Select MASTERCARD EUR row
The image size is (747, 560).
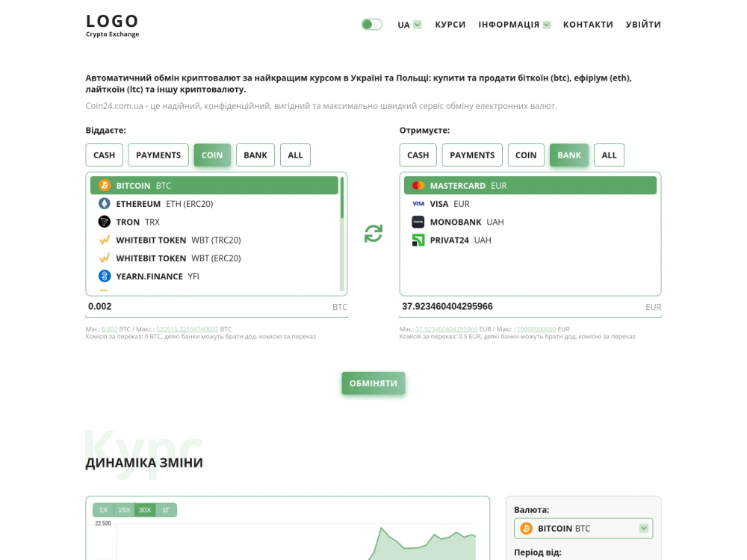[530, 185]
